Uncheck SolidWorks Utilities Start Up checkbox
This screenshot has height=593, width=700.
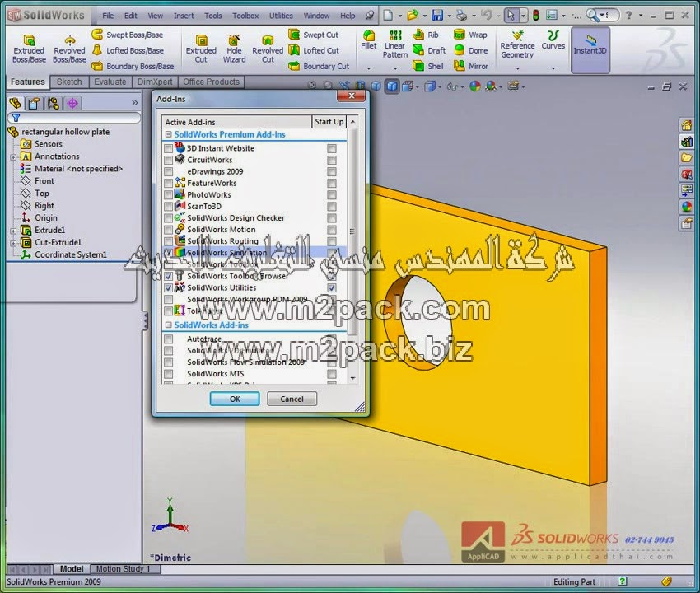(x=332, y=287)
